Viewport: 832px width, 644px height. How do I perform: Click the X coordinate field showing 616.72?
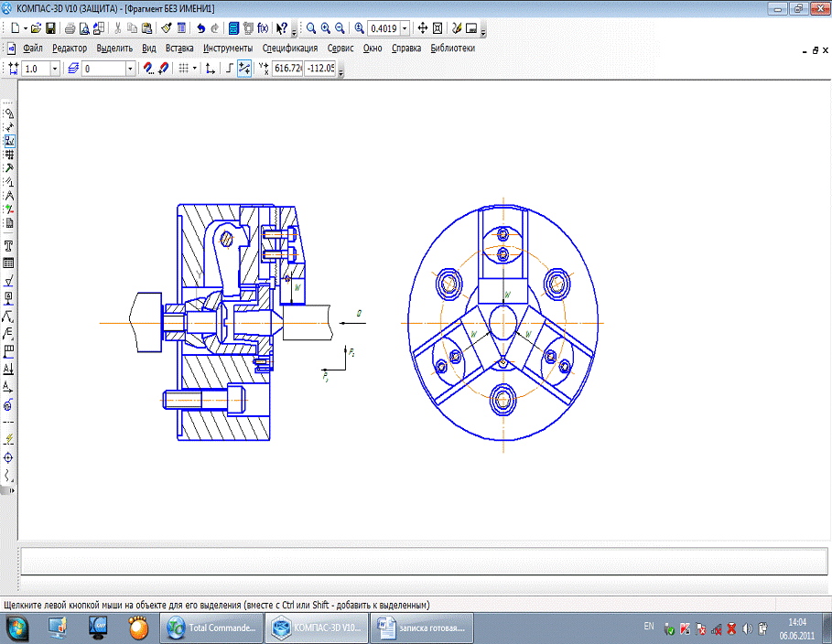pos(287,69)
